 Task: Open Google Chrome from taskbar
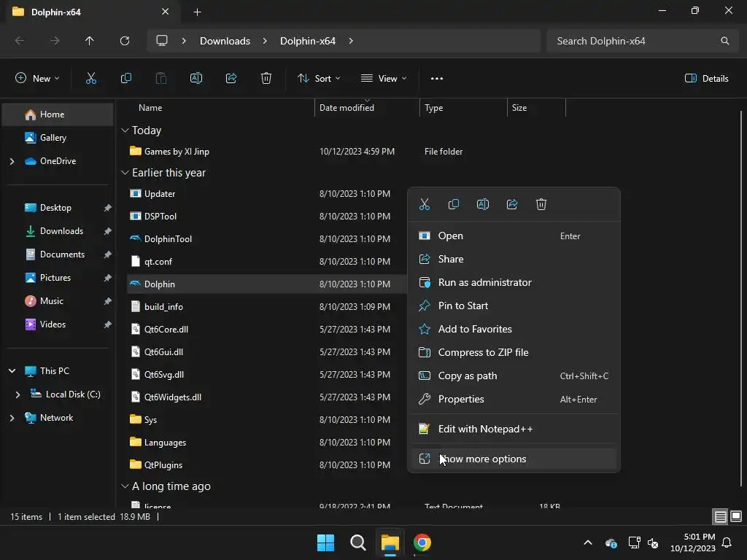point(422,542)
